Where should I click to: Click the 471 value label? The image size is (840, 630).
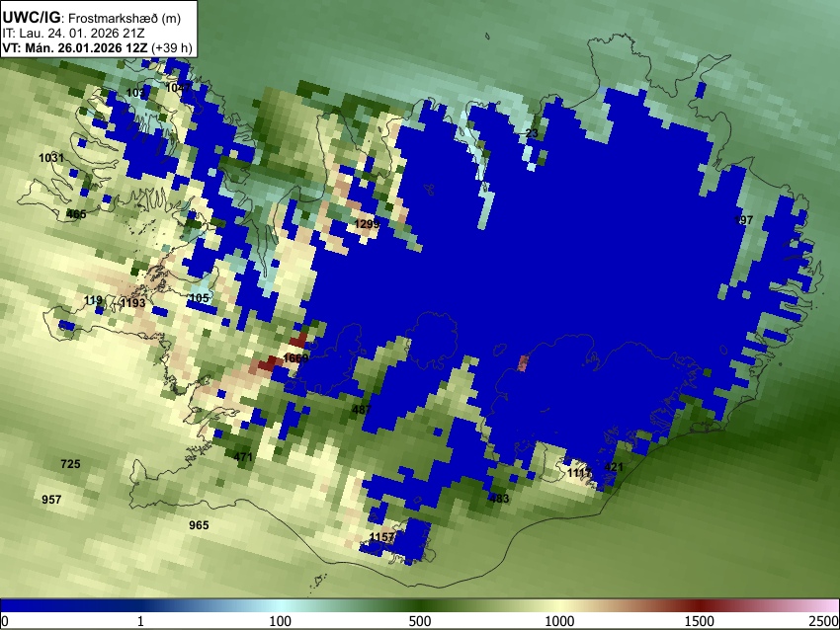(x=243, y=456)
